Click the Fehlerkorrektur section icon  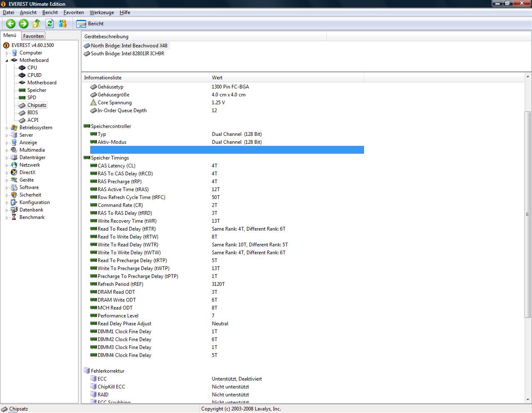point(87,371)
